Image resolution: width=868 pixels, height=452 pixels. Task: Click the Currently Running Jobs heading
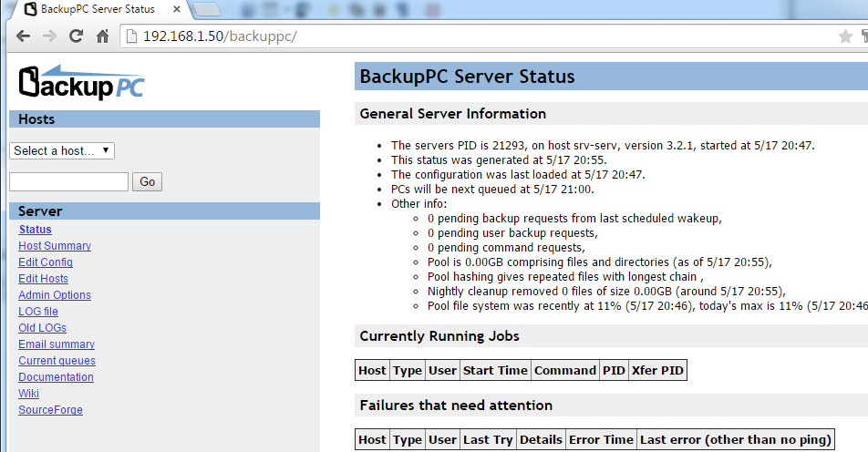(611, 336)
